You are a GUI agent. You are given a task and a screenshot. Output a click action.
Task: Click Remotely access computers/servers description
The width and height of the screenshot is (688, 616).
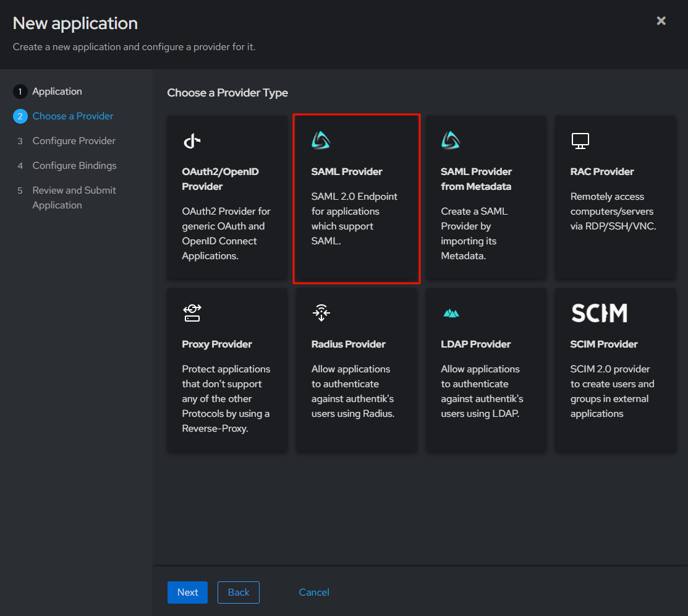[613, 211]
